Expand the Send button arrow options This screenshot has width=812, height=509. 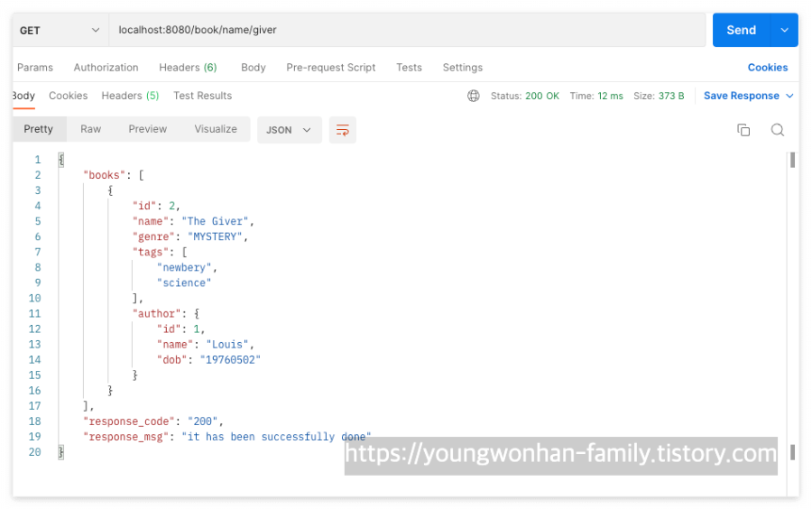785,30
